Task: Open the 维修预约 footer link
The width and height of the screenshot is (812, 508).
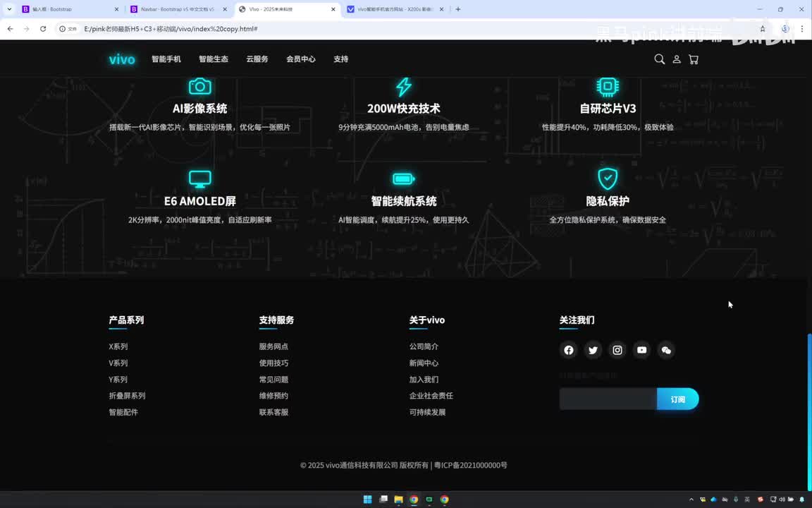Action: (x=273, y=396)
